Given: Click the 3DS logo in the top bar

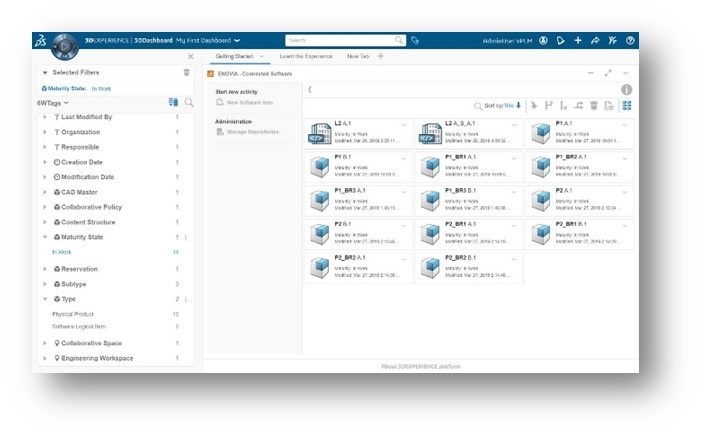Looking at the screenshot, I should (40, 41).
